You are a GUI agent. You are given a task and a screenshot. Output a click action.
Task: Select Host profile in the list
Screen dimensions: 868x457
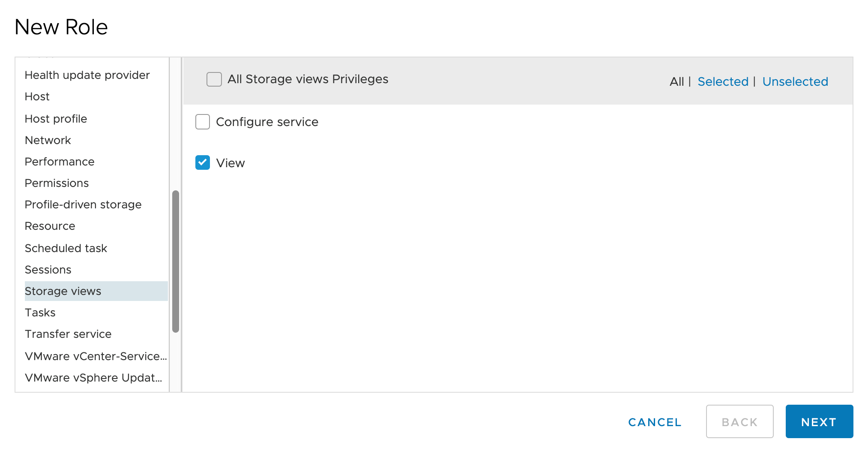point(56,119)
